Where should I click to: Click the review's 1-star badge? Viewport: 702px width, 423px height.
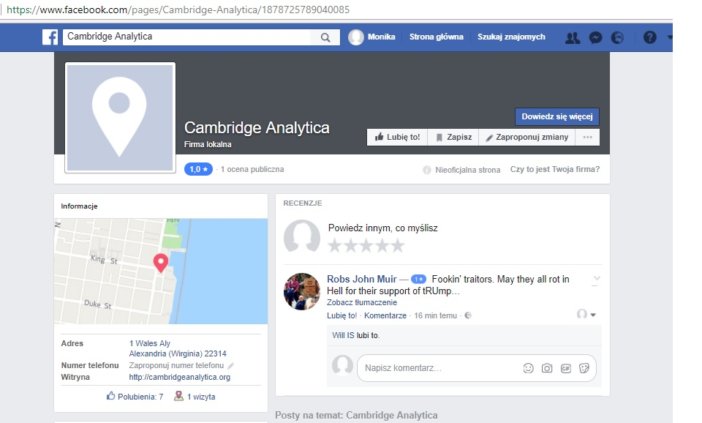pyautogui.click(x=419, y=279)
